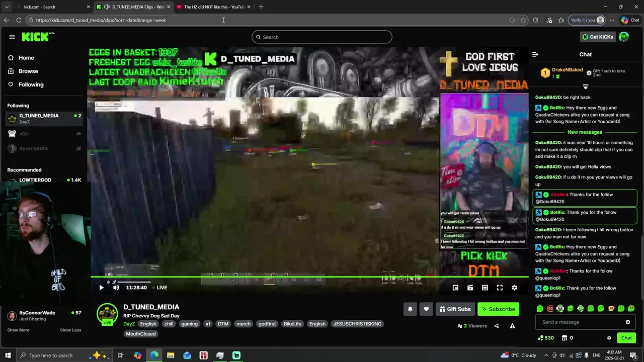Open Browse in sidebar
Image resolution: width=644 pixels, height=362 pixels.
pyautogui.click(x=28, y=71)
